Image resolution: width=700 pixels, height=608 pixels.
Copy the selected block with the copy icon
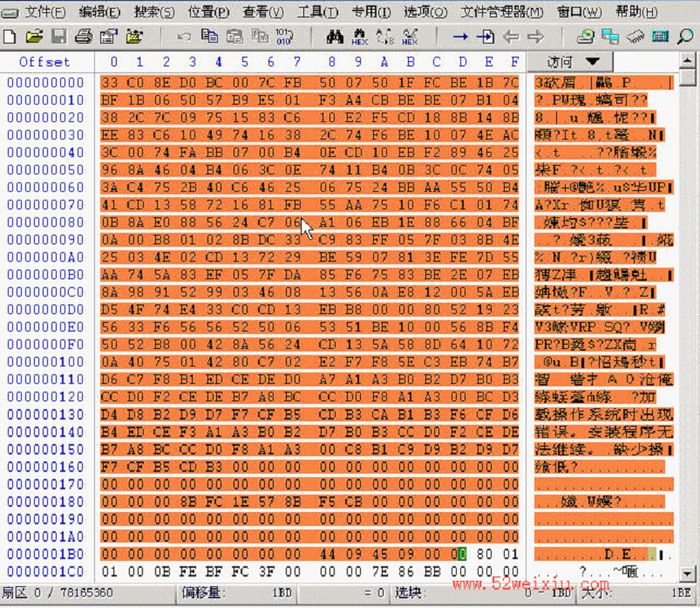(209, 36)
